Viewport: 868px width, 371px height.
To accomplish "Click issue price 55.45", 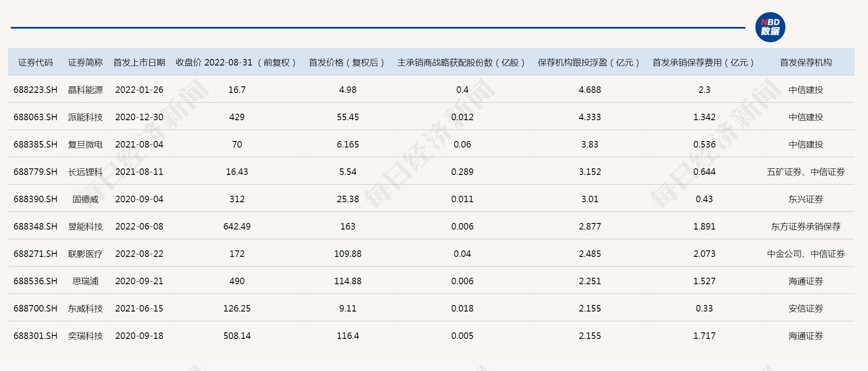I will [348, 117].
